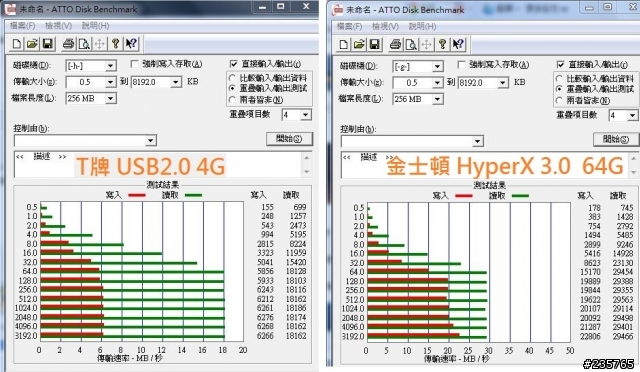Open queue depth 4 dropdown in left window
Viewport: 640px width, 372px height.
coord(306,115)
